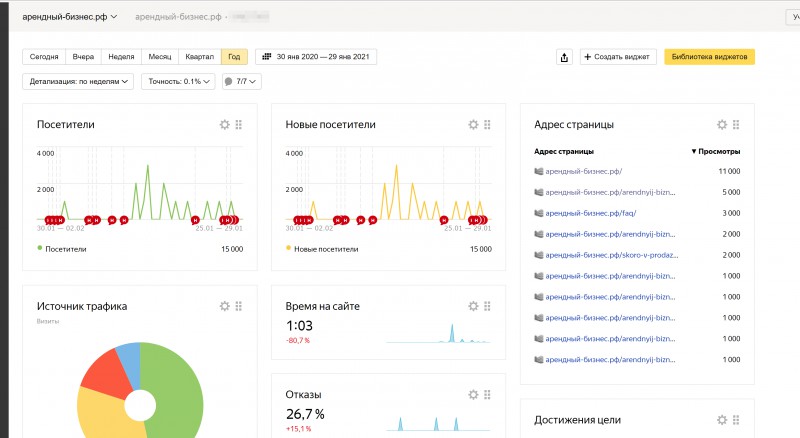Open settings gear of Адрес страницы widget
The image size is (800, 438).
(722, 125)
